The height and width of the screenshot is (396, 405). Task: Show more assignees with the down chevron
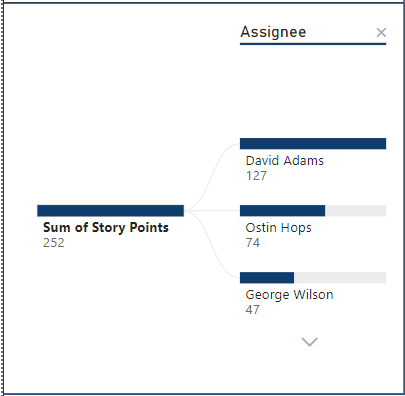click(x=310, y=342)
